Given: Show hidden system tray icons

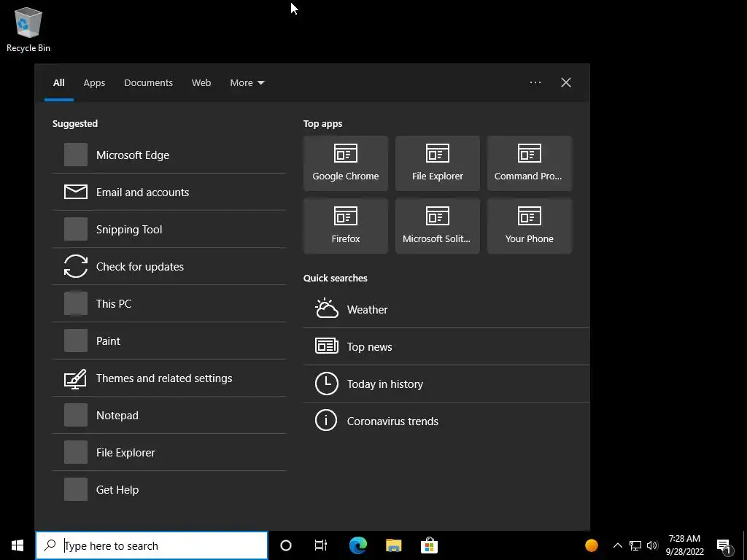Looking at the screenshot, I should pos(617,545).
